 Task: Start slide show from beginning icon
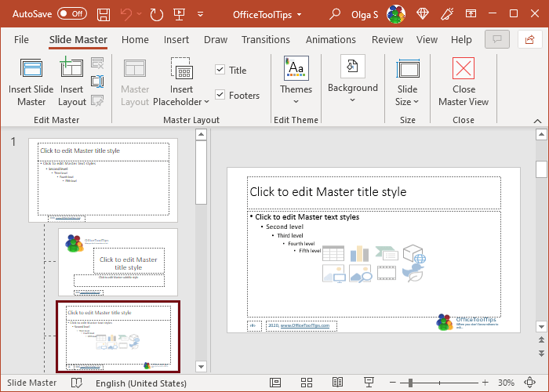(x=179, y=14)
